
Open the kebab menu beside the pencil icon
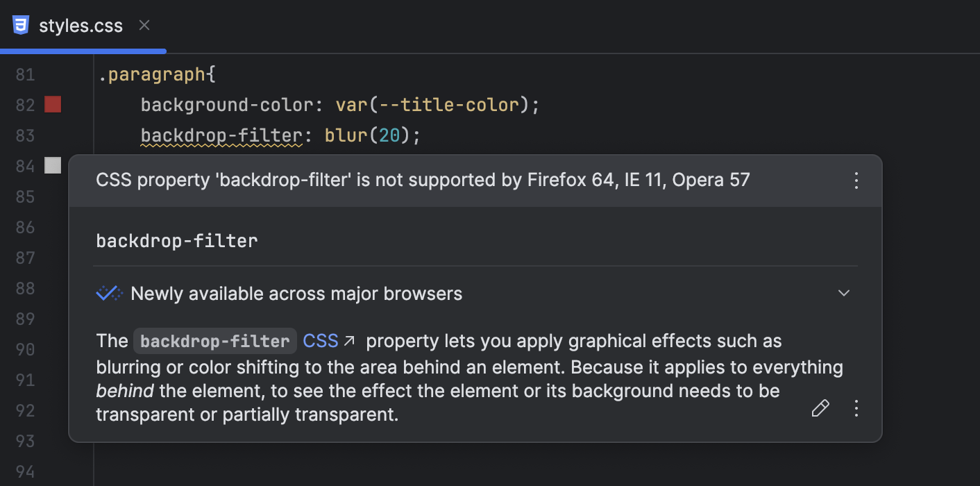856,408
